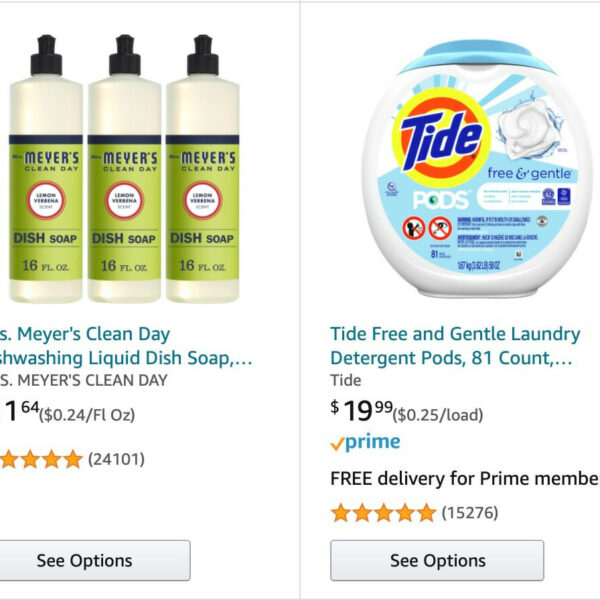Open the 24101 reviews count
Screen dimensions: 600x600
[116, 459]
